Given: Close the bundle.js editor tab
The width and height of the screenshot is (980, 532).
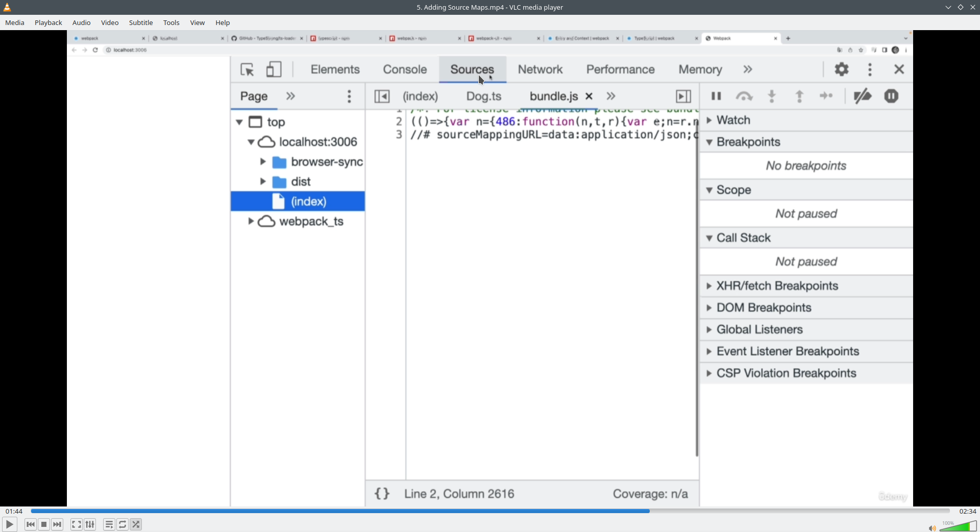Looking at the screenshot, I should click(589, 96).
